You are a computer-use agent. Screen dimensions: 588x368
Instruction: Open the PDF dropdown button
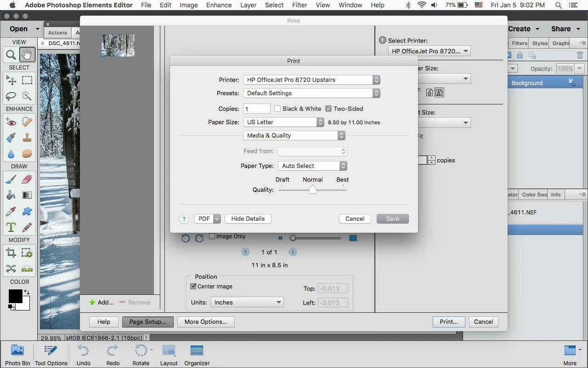pyautogui.click(x=208, y=218)
